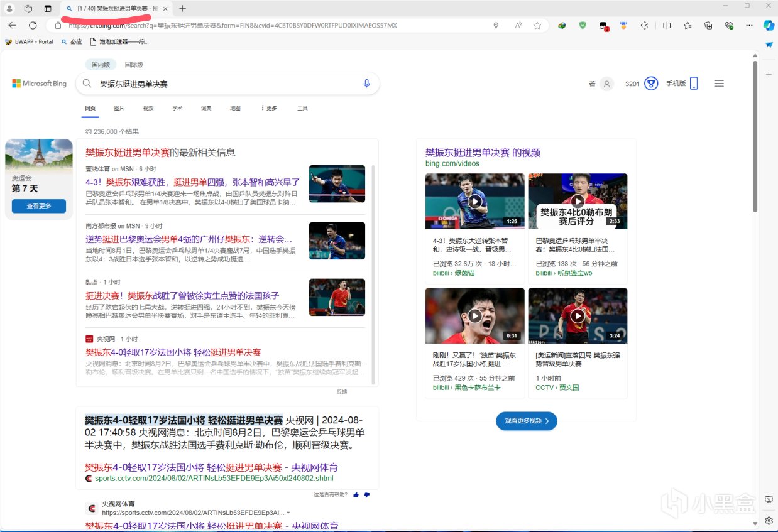Screen dimensions: 778x532
Task: Click the thumbs-down not helpful icon
Action: 367,495
